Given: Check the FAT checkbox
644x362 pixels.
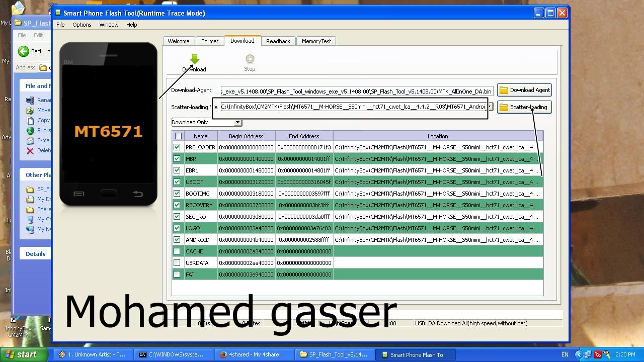Looking at the screenshot, I should (177, 275).
